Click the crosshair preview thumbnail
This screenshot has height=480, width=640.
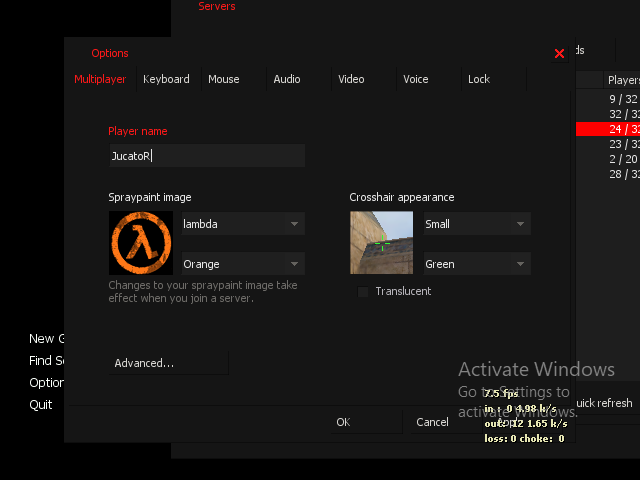(x=382, y=243)
